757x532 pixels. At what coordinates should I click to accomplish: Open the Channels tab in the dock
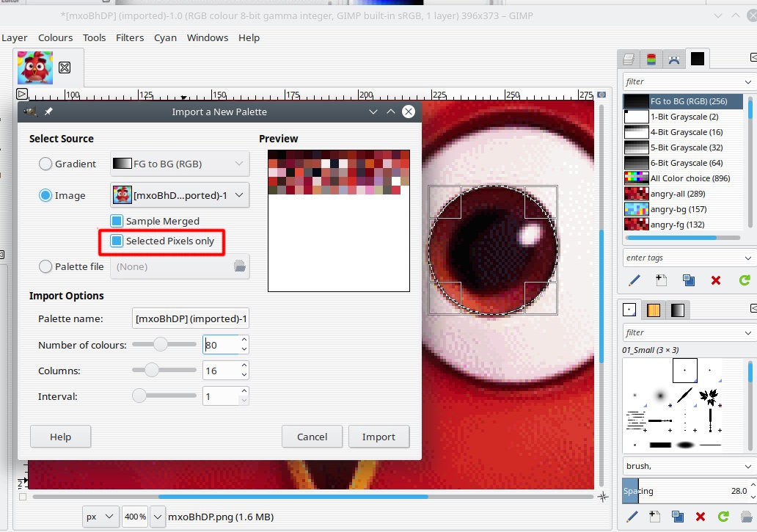[x=651, y=59]
